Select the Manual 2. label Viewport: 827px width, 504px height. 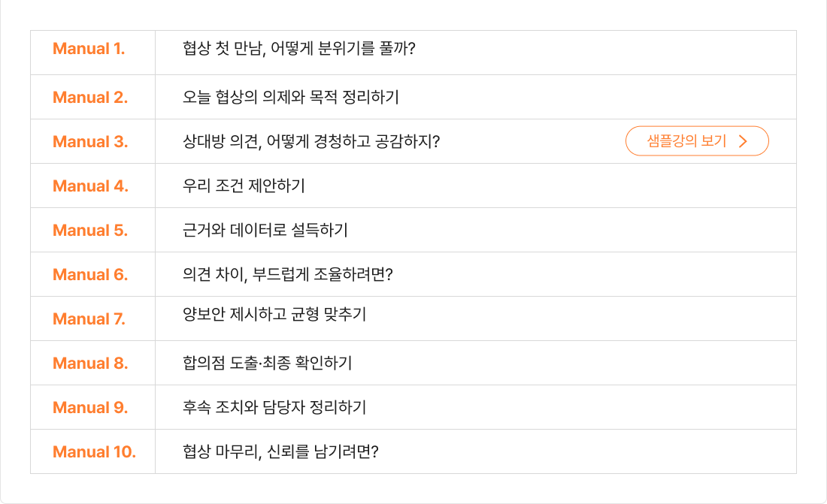click(90, 98)
